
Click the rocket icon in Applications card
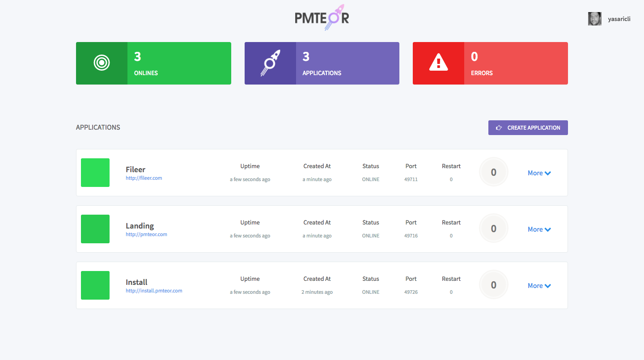[x=270, y=63]
